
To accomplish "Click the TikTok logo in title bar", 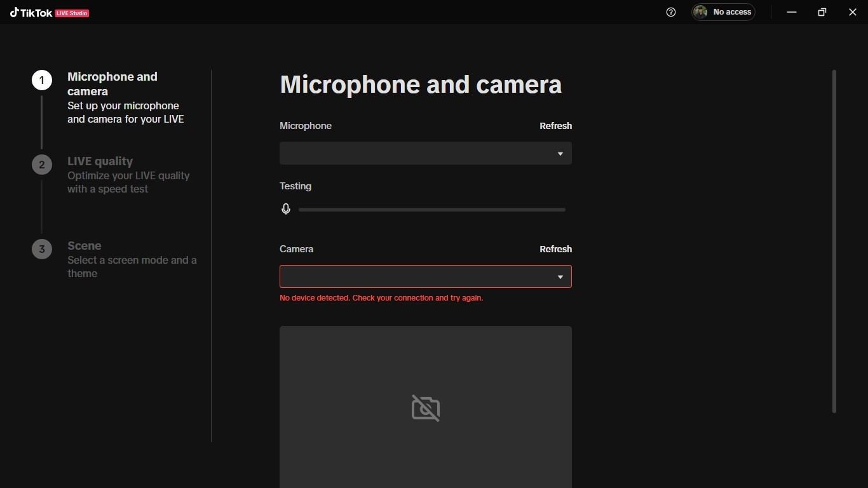I will click(31, 13).
